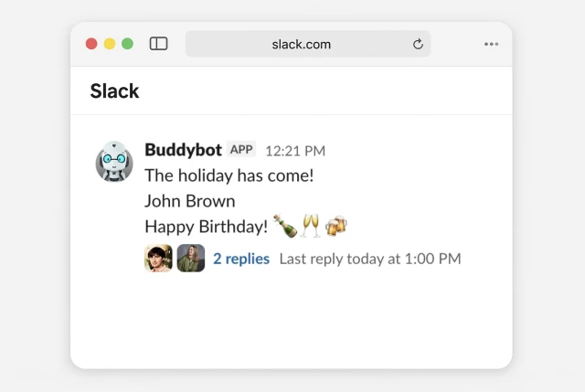This screenshot has width=585, height=392.
Task: Minimize the window with yellow button
Action: (110, 44)
